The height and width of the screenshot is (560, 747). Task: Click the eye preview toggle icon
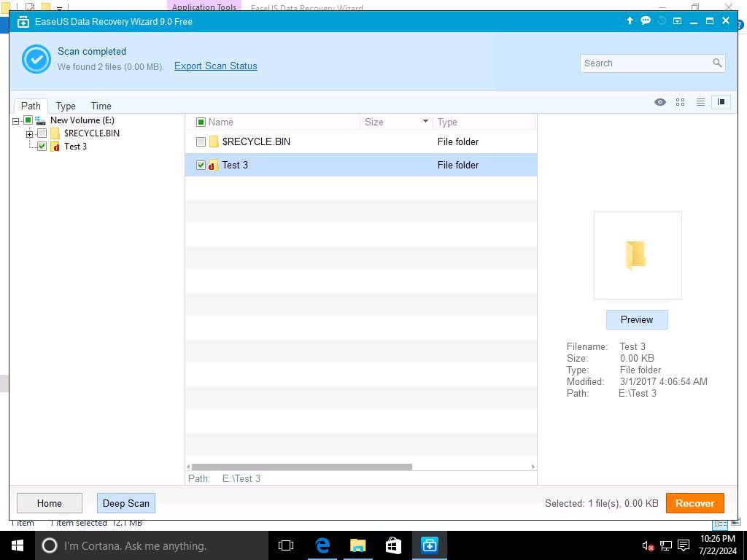tap(659, 102)
